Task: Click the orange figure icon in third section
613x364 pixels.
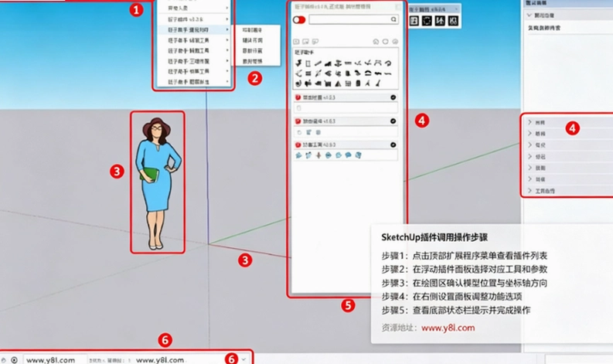Action: 318,155
